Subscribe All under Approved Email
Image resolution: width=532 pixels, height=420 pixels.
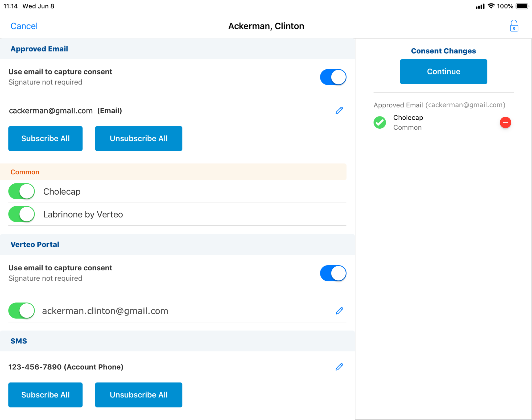pyautogui.click(x=45, y=138)
